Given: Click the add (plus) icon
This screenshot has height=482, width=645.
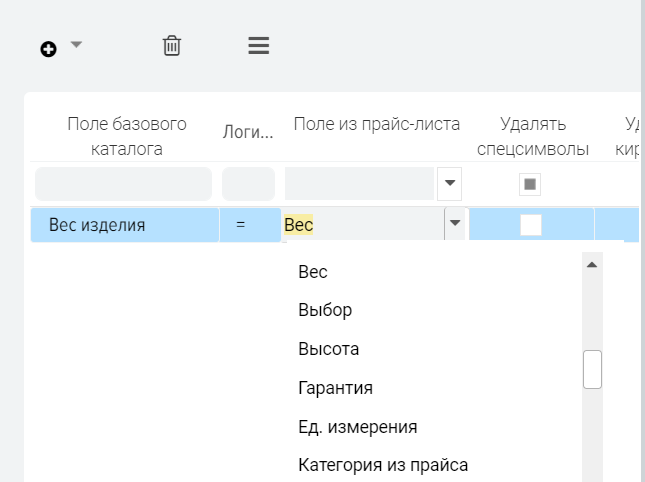Looking at the screenshot, I should tap(48, 49).
